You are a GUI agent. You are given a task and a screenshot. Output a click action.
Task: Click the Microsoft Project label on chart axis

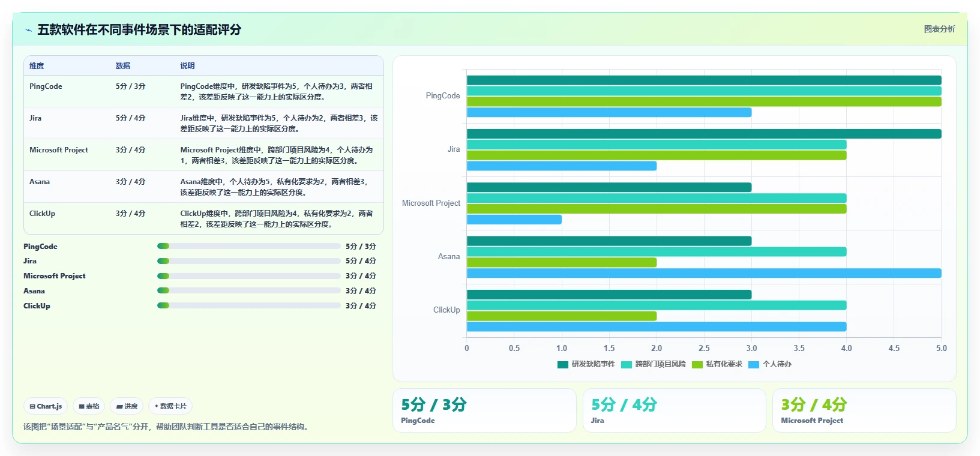pyautogui.click(x=431, y=203)
